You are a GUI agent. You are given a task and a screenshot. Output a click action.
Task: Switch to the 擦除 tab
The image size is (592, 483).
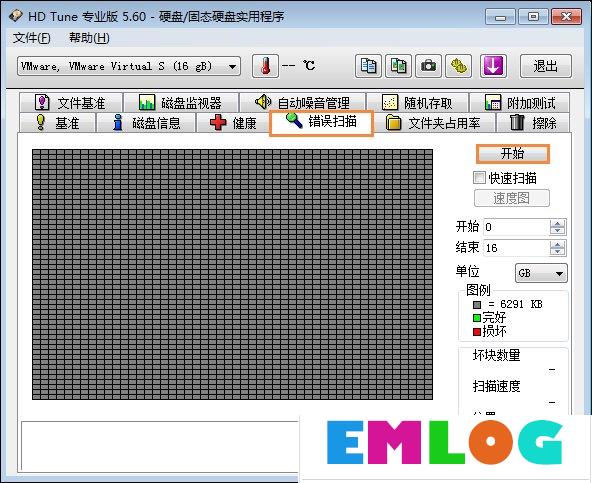coord(533,123)
